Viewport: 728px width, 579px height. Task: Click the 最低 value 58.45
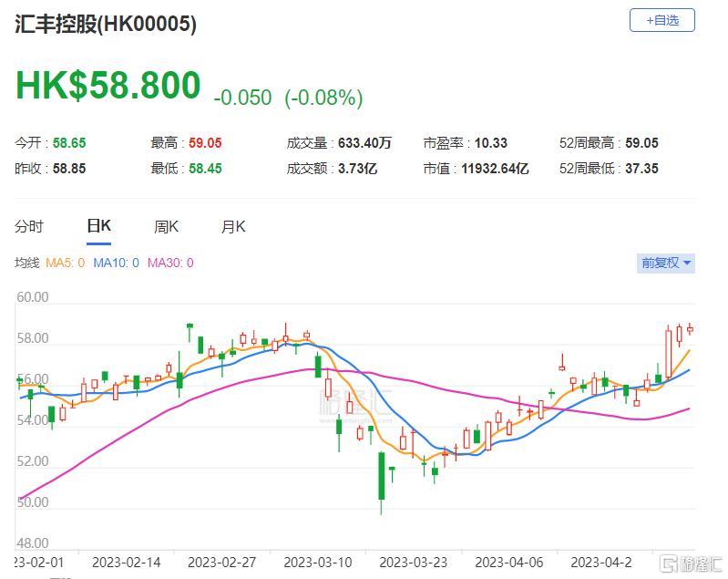click(205, 168)
